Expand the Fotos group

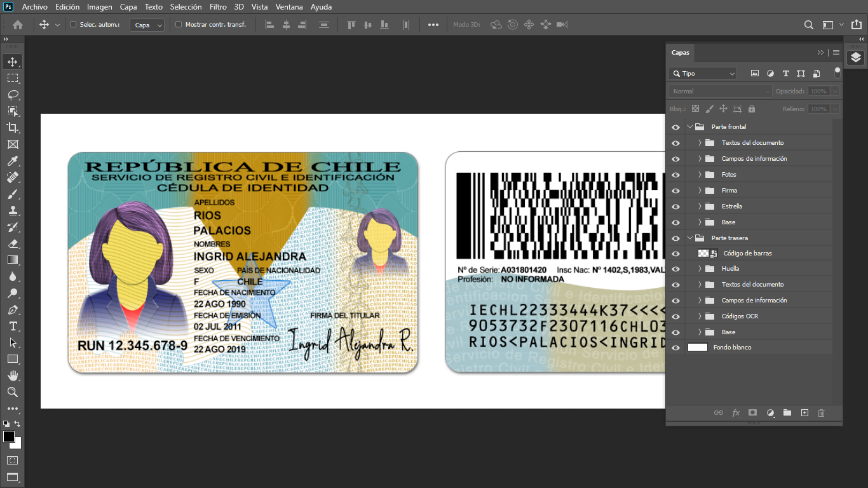pos(700,175)
